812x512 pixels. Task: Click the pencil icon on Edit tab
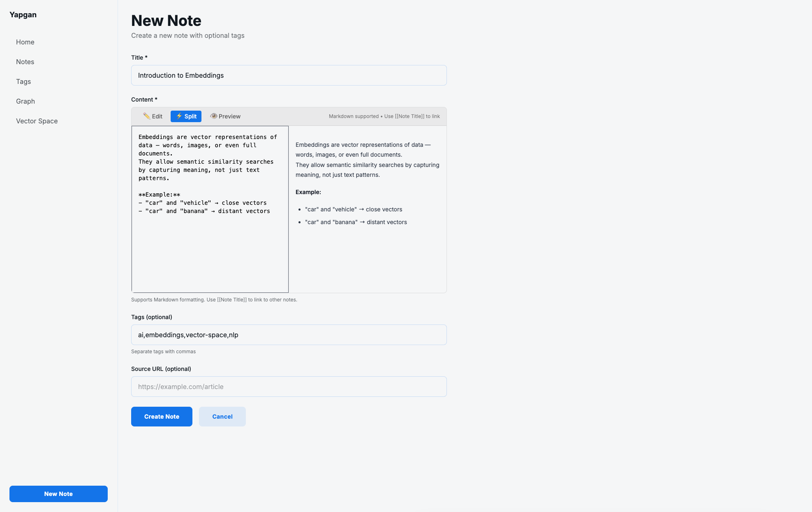tap(146, 116)
